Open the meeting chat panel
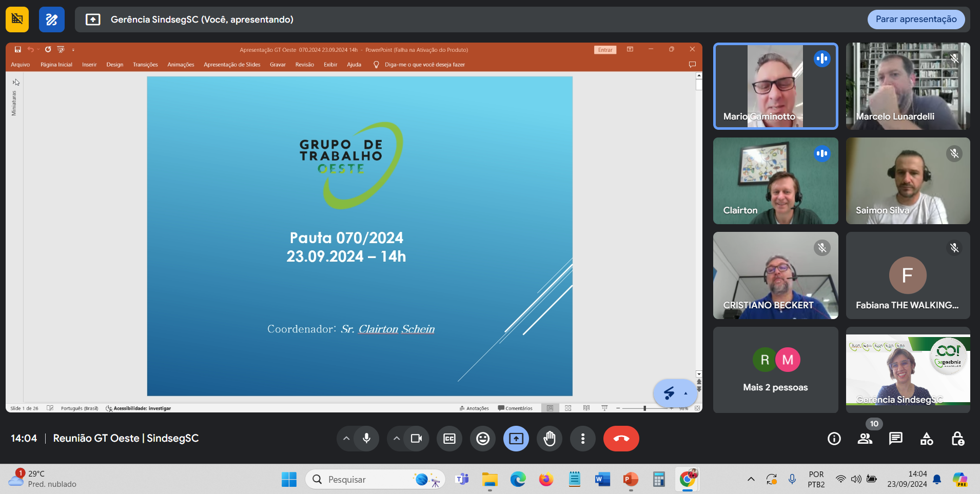Image resolution: width=980 pixels, height=494 pixels. [896, 439]
